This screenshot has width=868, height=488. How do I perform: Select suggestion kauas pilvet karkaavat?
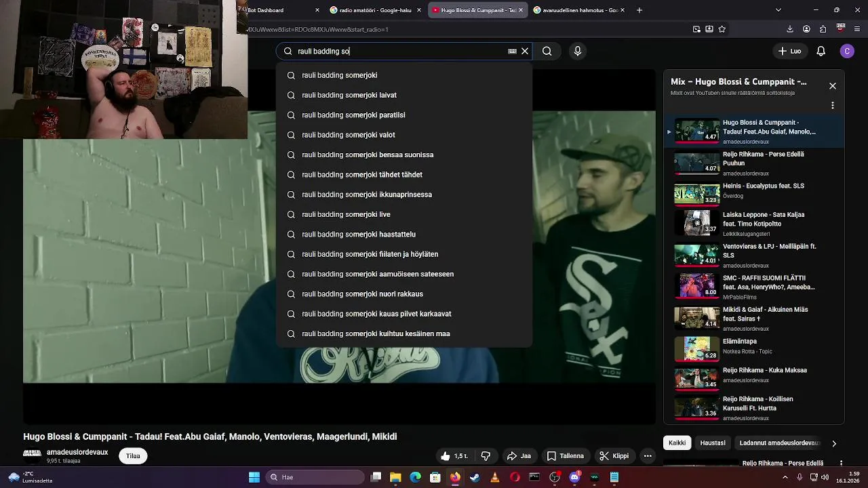(404, 314)
